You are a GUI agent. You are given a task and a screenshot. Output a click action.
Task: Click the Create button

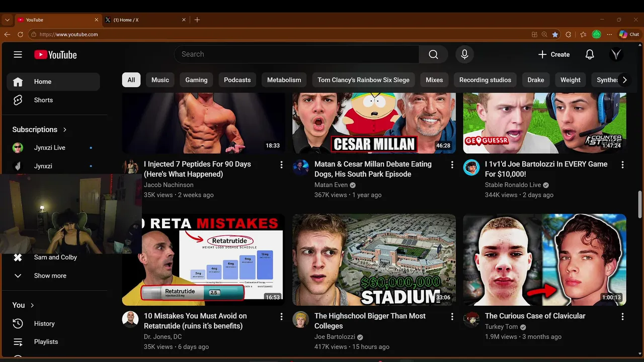coord(553,54)
